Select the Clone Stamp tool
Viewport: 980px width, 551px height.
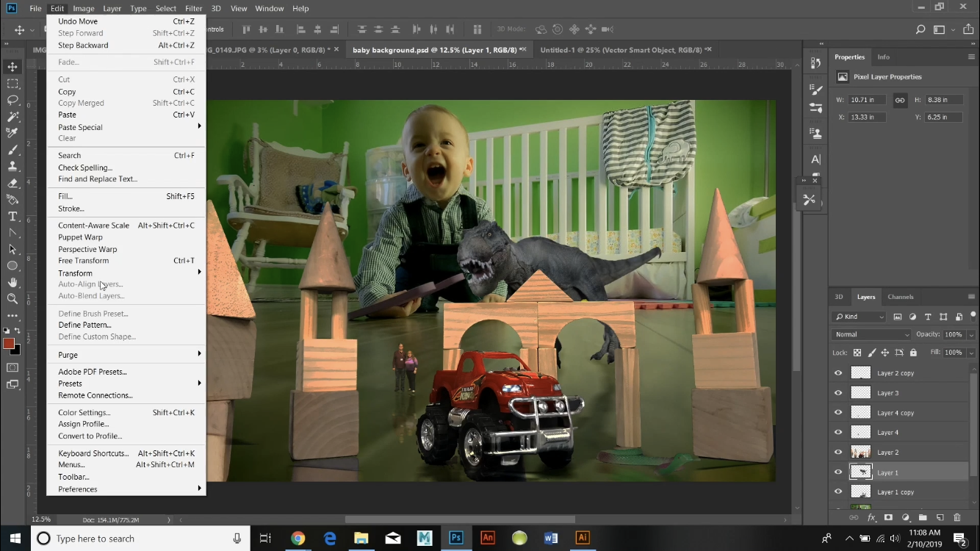click(12, 166)
